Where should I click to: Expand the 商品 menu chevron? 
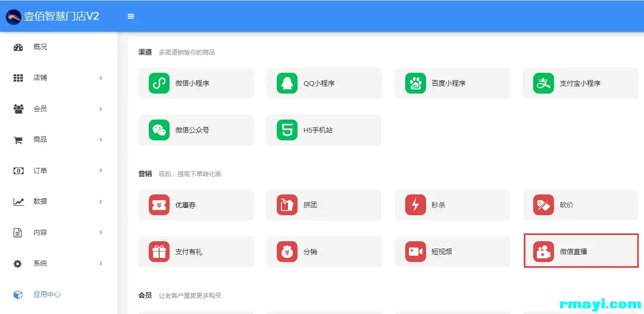[x=100, y=140]
